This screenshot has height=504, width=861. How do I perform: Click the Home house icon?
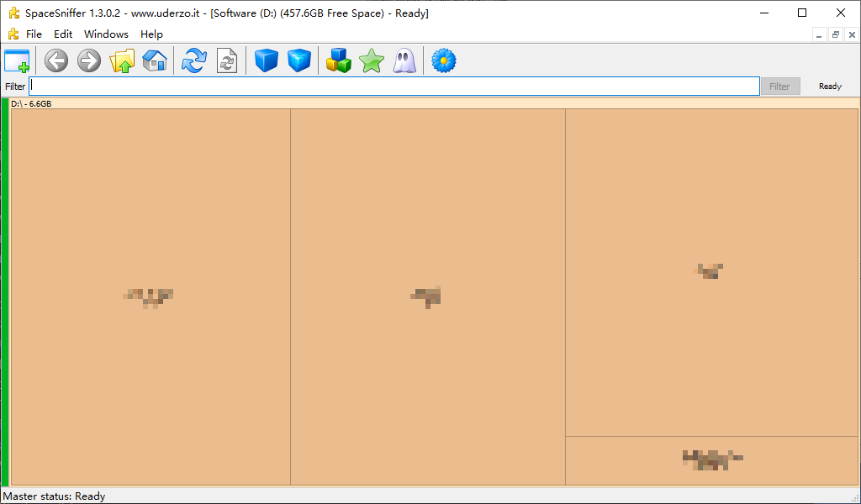[x=155, y=60]
